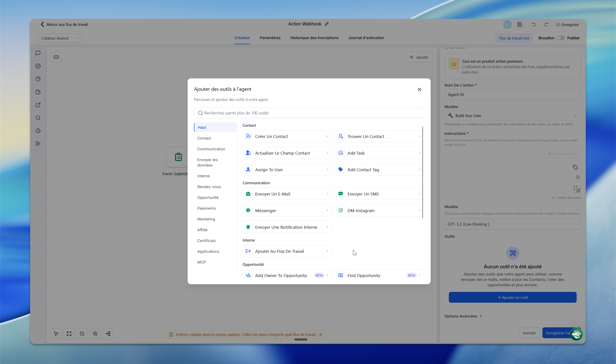
Task: Click the pencil icon to rename Action Webhook
Action: click(327, 24)
